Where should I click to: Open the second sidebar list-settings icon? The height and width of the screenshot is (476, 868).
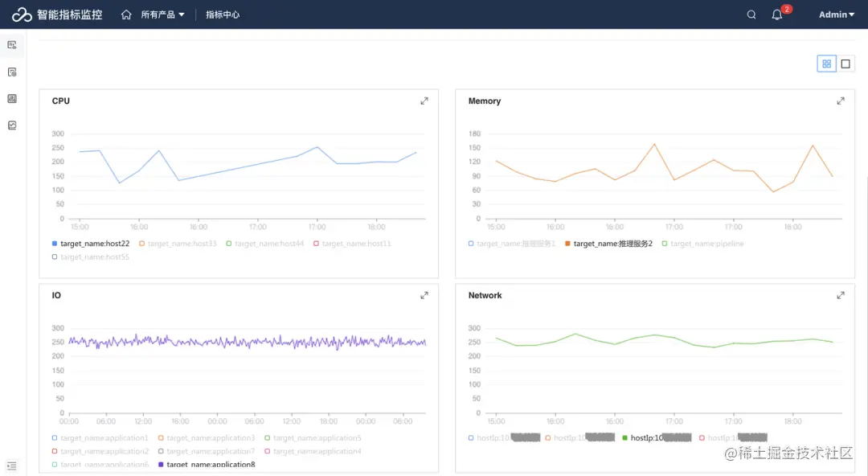click(12, 72)
